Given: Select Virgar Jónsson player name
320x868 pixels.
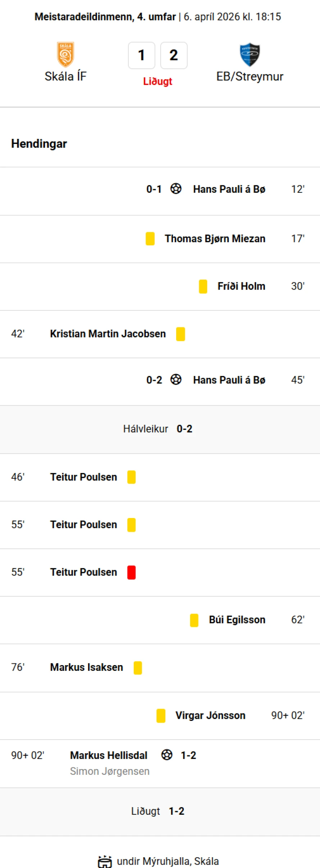Looking at the screenshot, I should tap(210, 715).
